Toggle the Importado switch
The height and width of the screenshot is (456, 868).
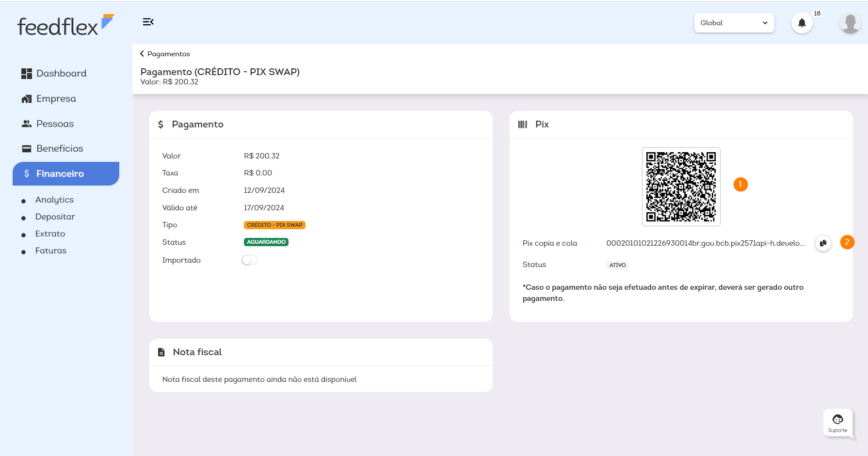coord(249,260)
